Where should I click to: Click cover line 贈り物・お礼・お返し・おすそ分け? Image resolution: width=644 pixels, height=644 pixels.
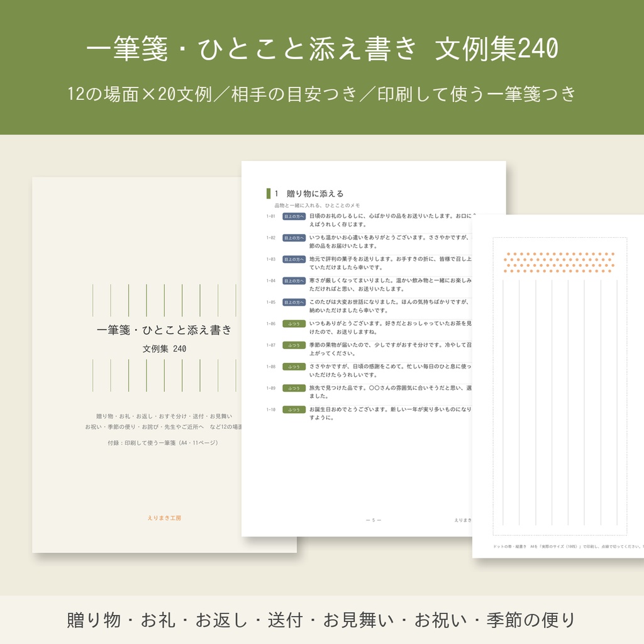[x=164, y=416]
